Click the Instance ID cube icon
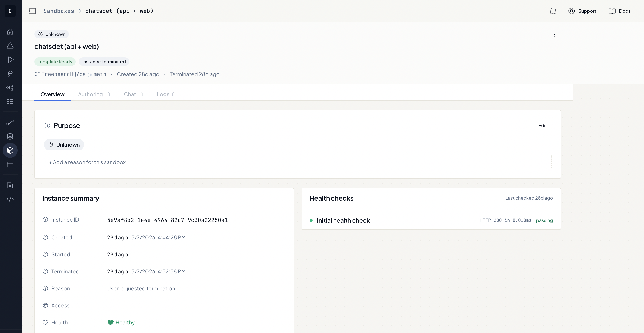 coord(45,219)
